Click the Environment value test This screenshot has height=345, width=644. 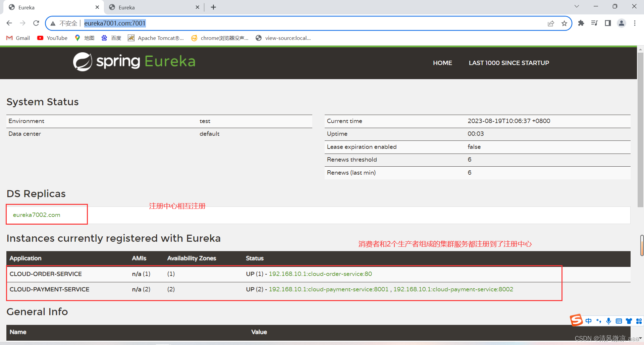[x=205, y=121]
